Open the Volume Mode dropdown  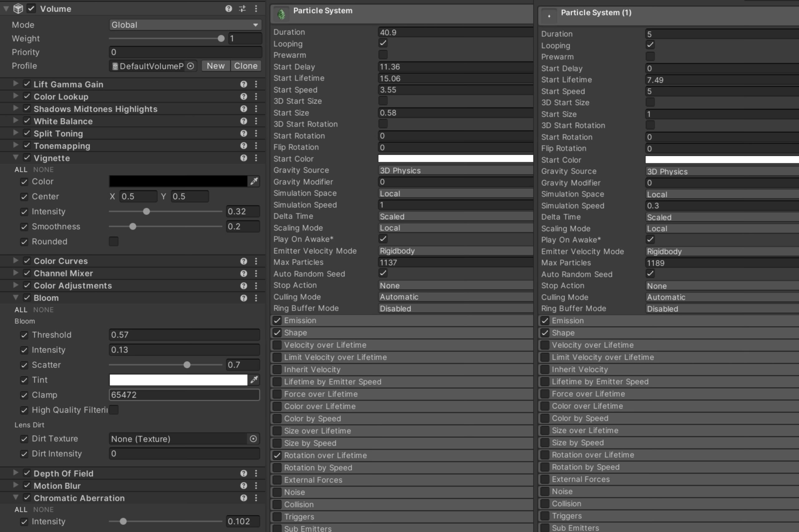pyautogui.click(x=185, y=25)
